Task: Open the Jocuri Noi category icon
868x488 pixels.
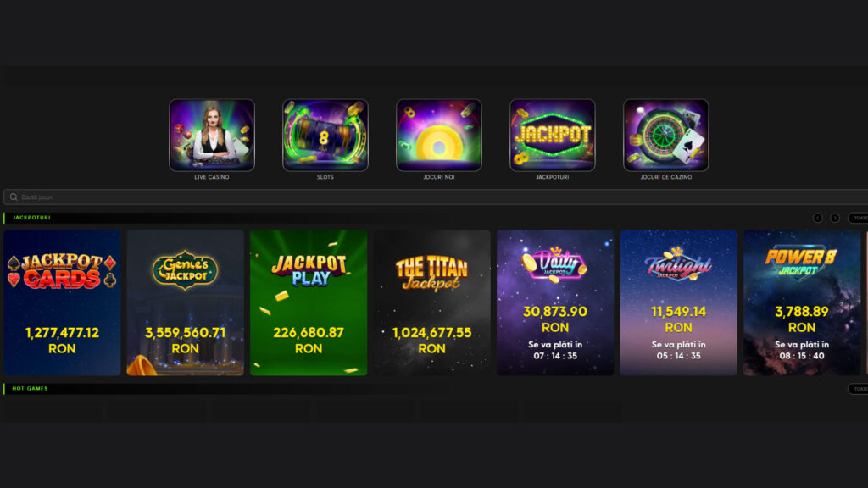Action: click(x=438, y=135)
